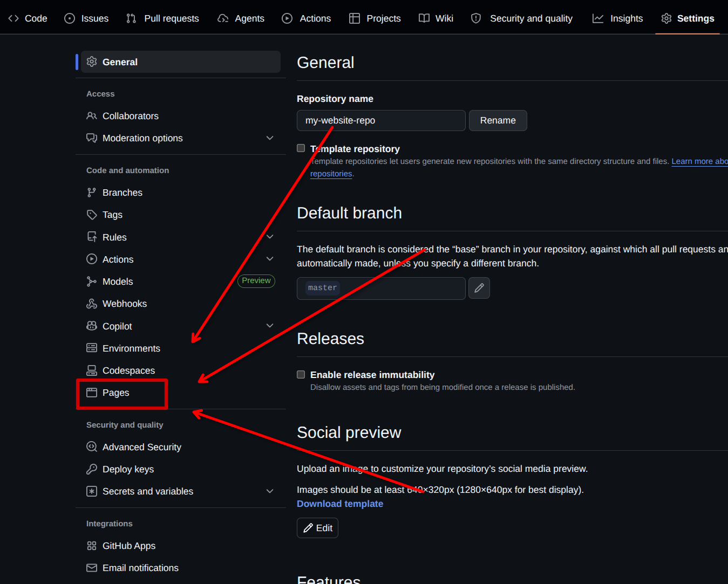Click the social preview Edit button
This screenshot has width=728, height=584.
tap(318, 528)
